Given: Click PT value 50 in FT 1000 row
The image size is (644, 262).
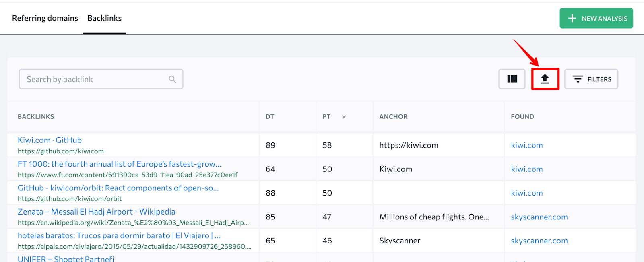Looking at the screenshot, I should click(x=327, y=169).
